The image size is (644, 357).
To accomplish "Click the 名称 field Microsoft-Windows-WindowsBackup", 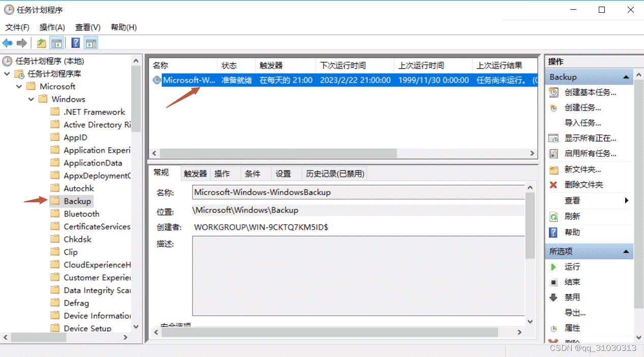I will [358, 193].
